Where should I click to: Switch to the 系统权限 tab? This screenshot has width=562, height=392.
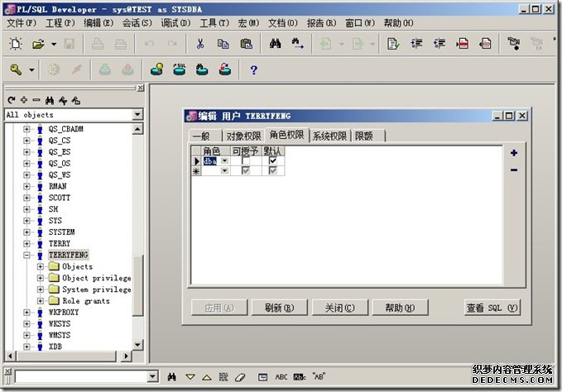tap(329, 136)
